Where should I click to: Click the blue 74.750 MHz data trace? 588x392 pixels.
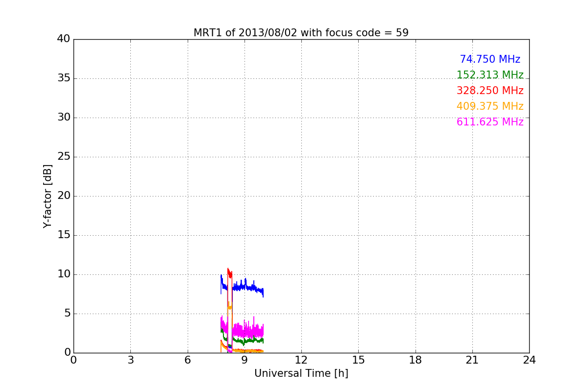click(x=247, y=287)
